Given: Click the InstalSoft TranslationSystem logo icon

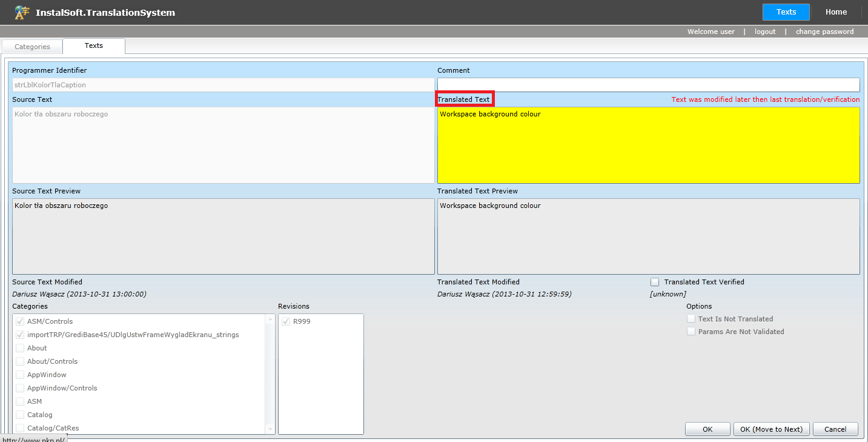Looking at the screenshot, I should coord(22,12).
